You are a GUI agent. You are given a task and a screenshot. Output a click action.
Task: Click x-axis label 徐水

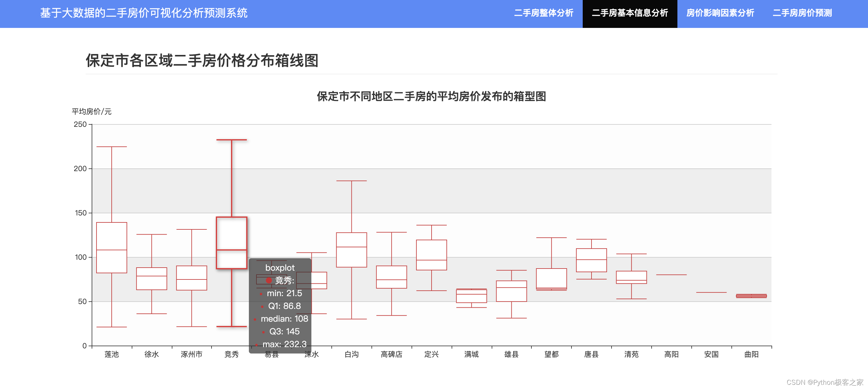coord(152,354)
